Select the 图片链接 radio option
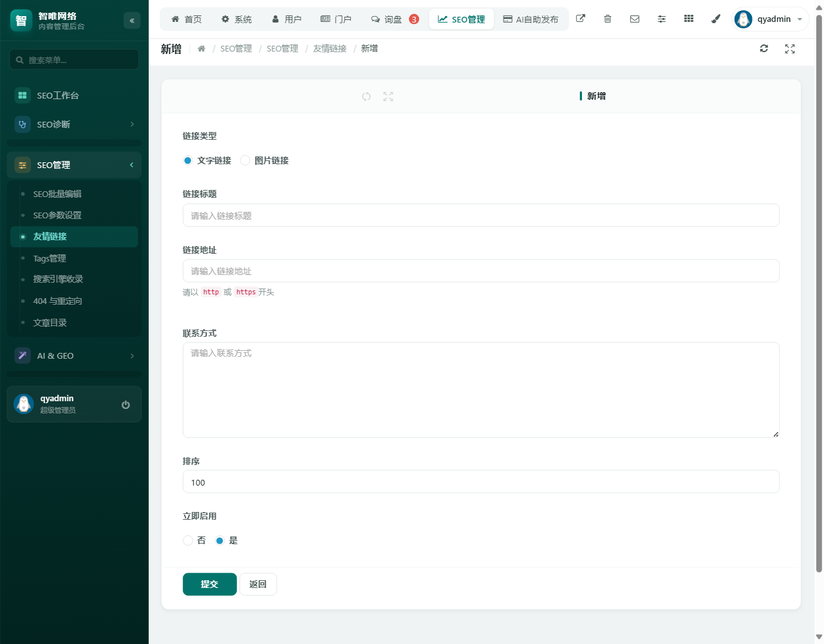This screenshot has height=644, width=824. pos(245,160)
